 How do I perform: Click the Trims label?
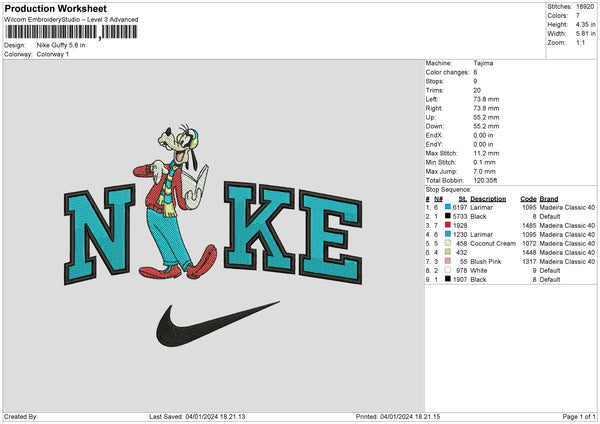coord(435,90)
